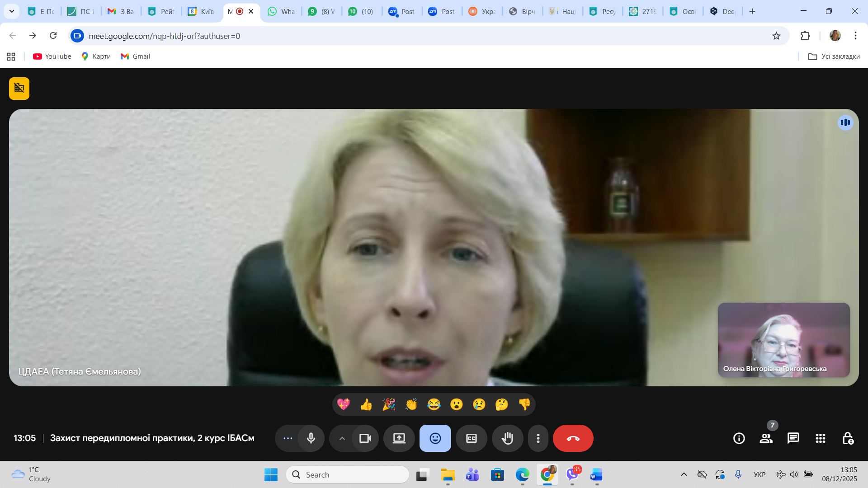The width and height of the screenshot is (868, 488).
Task: Open more options vertical dots menu
Action: [538, 438]
